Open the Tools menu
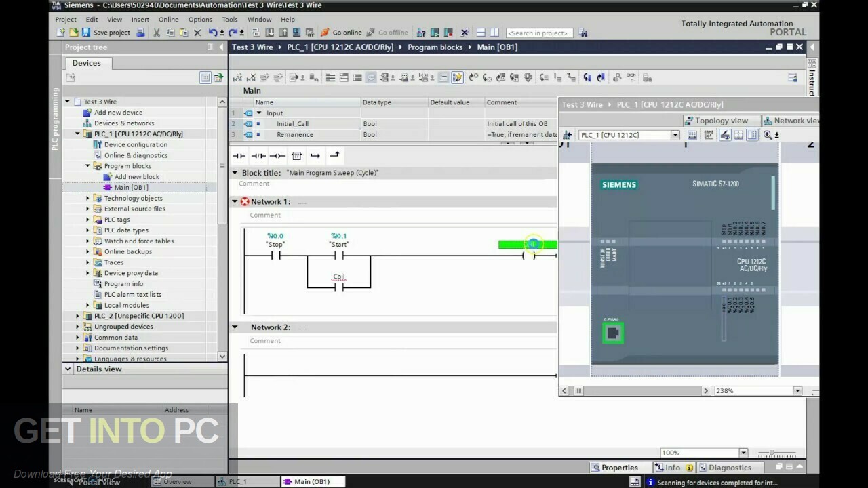868x488 pixels. [x=230, y=20]
